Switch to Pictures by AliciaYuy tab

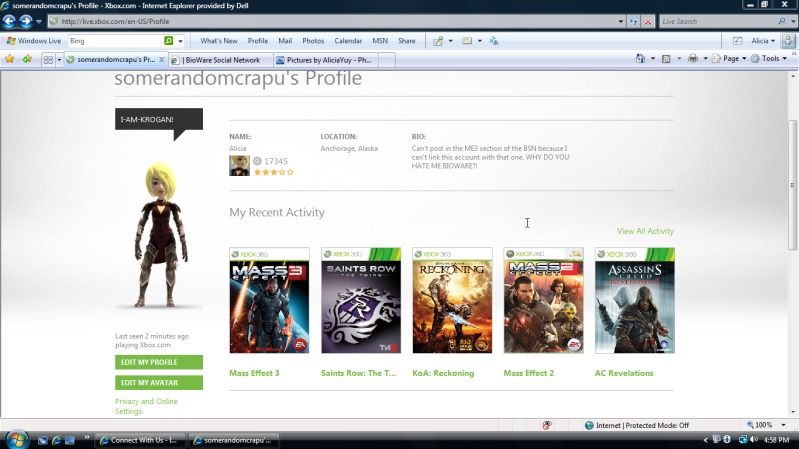click(x=325, y=60)
